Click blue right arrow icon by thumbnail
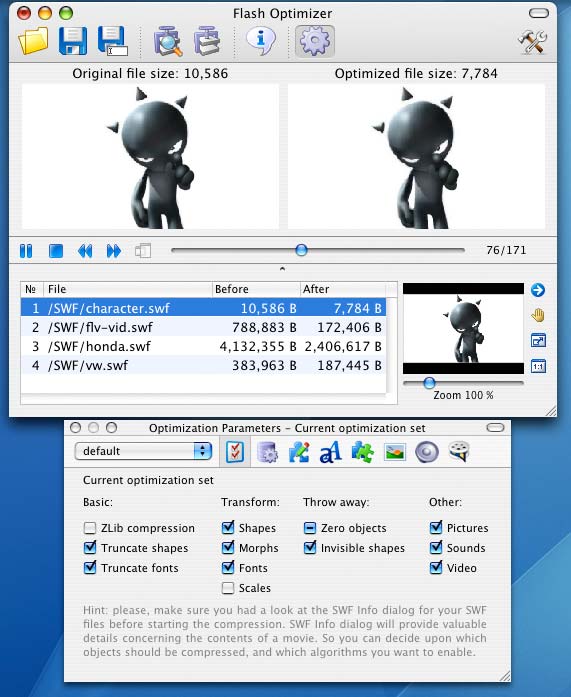This screenshot has width=571, height=697. pyautogui.click(x=538, y=290)
